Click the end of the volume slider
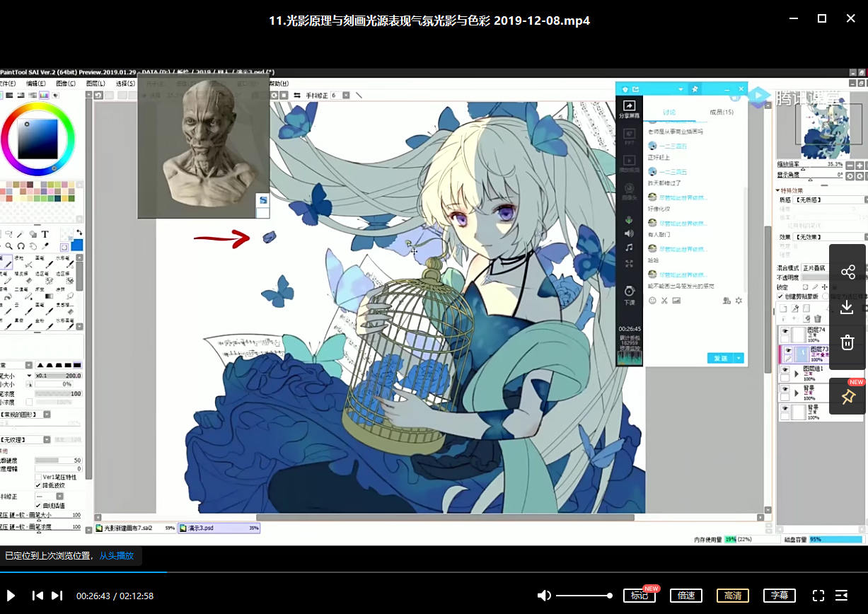The height and width of the screenshot is (614, 868). [609, 596]
